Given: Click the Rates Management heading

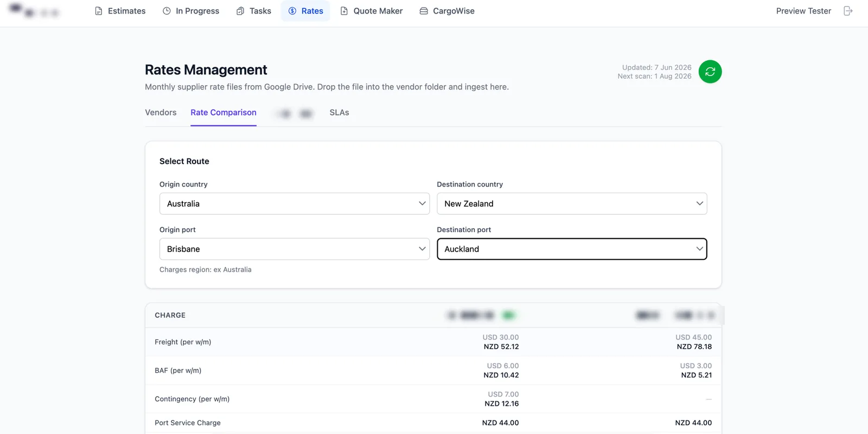Looking at the screenshot, I should (x=206, y=69).
